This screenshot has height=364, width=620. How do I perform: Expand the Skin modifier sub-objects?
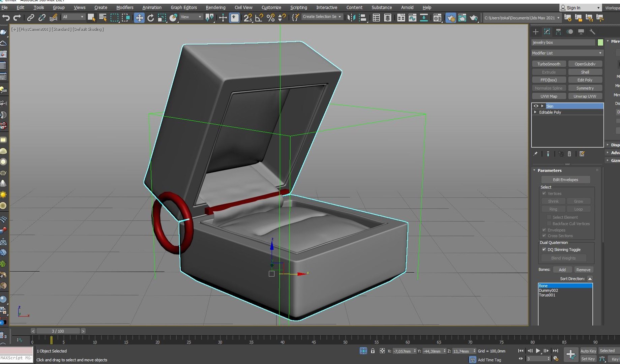(x=542, y=106)
